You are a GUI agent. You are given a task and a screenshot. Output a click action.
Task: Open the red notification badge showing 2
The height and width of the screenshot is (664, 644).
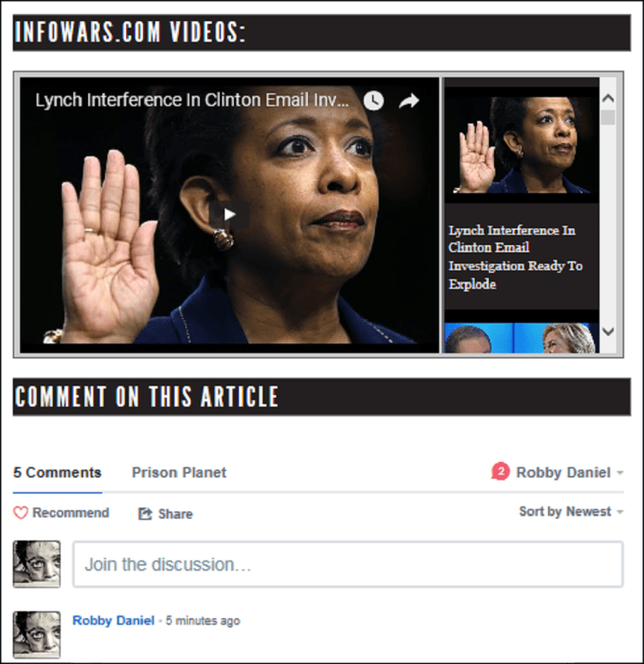tap(500, 473)
